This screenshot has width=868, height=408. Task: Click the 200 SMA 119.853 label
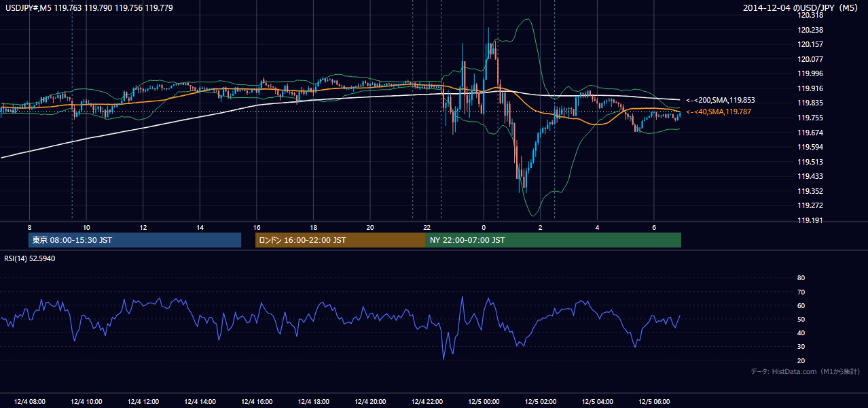point(721,100)
